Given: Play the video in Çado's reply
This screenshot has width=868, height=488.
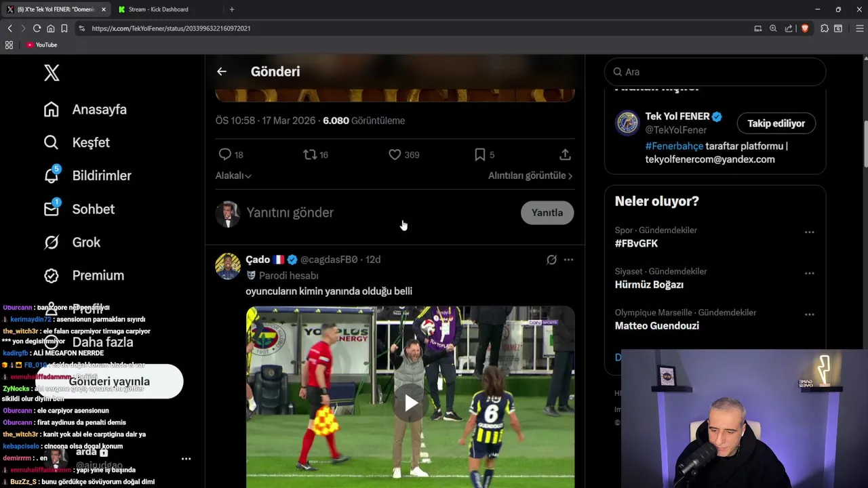Looking at the screenshot, I should 411,403.
